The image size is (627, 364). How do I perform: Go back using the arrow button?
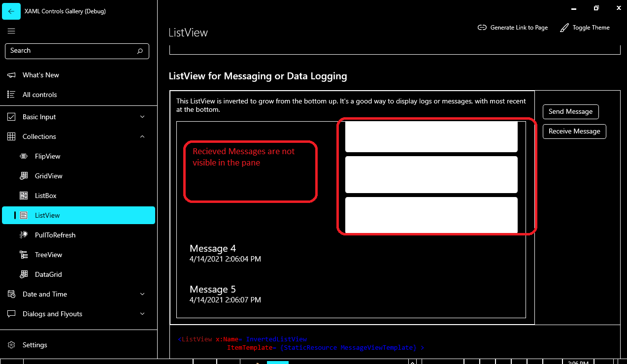coord(11,11)
